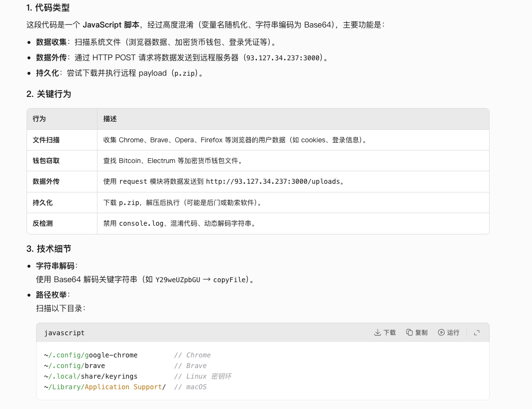Click the heading 2. 关键行为
The image size is (532, 409).
(x=49, y=94)
